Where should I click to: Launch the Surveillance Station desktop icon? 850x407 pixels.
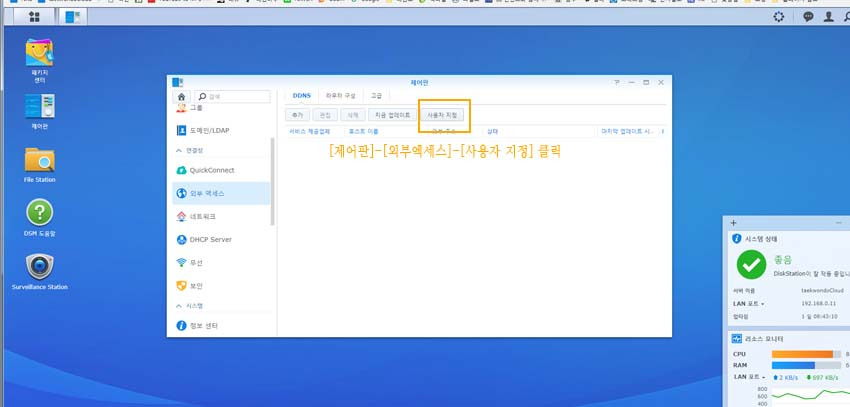point(40,268)
